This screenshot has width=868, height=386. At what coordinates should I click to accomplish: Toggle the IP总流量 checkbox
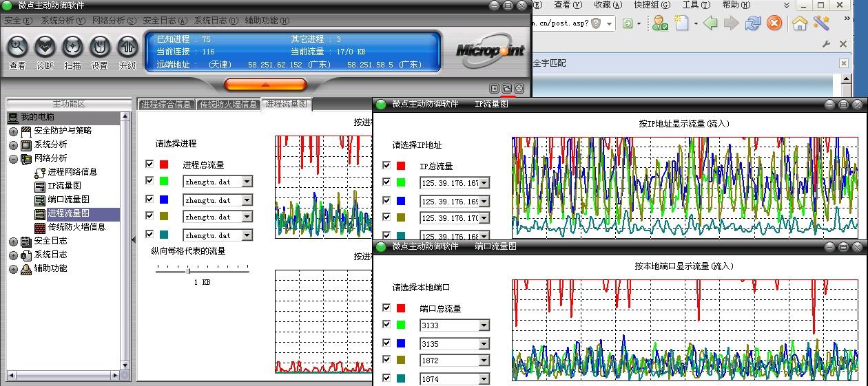coord(386,166)
